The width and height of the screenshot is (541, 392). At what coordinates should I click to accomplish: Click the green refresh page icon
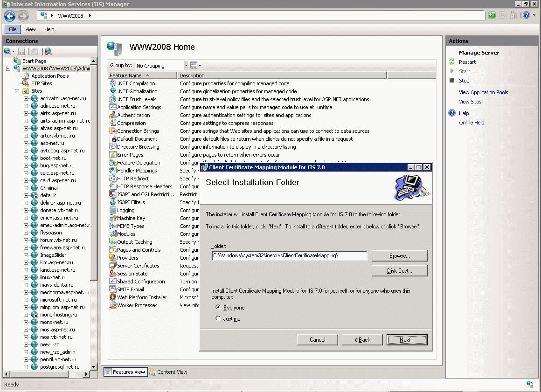(492, 15)
